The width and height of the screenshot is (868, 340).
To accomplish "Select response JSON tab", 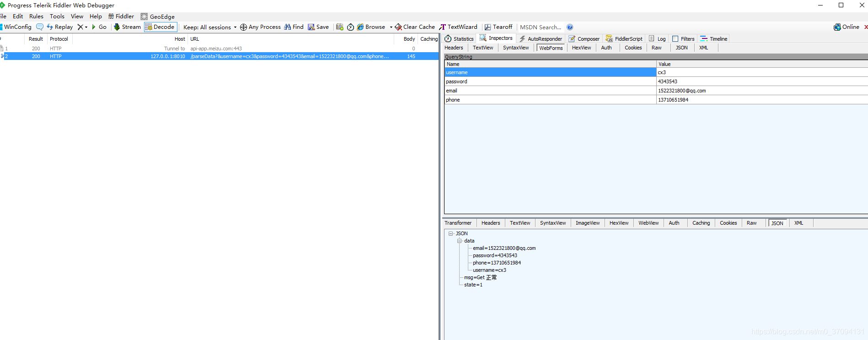I will 777,223.
